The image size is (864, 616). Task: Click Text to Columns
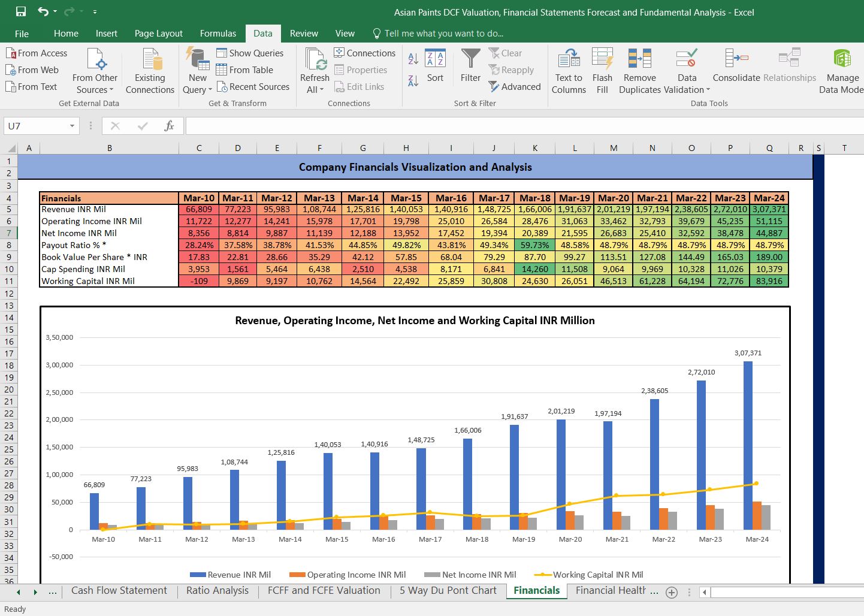click(x=569, y=71)
